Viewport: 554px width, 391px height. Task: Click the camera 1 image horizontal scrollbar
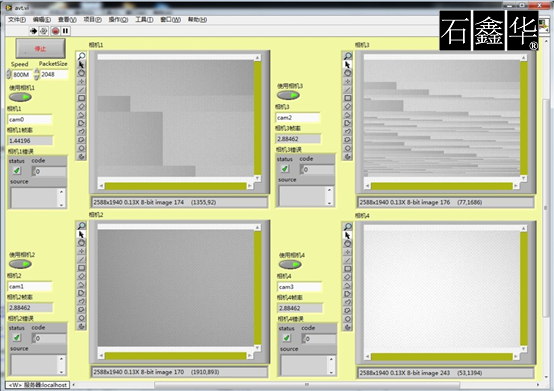[x=176, y=186]
